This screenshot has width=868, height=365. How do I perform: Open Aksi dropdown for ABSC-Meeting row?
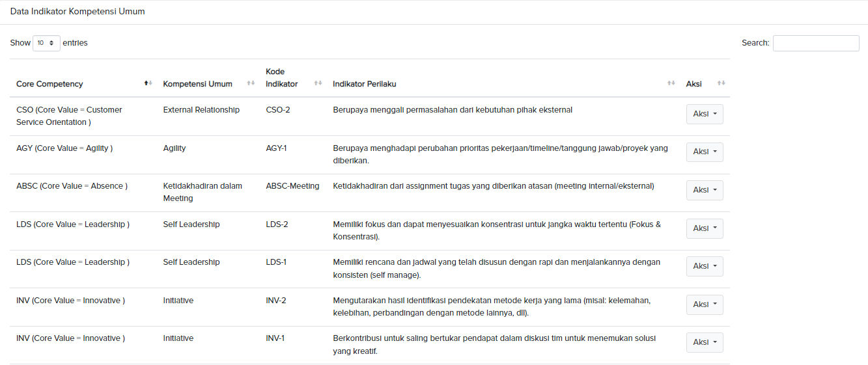[x=704, y=190]
